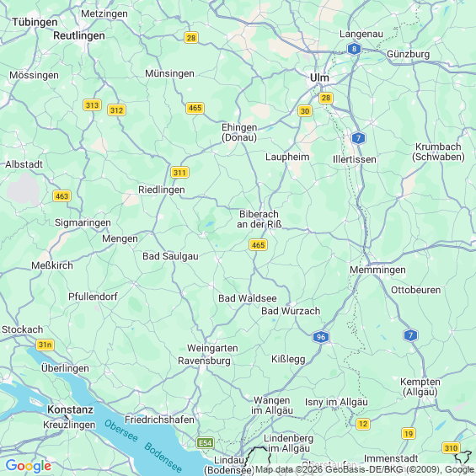Click the A8 highway shield near Langenau
The width and height of the screenshot is (476, 476).
tap(354, 49)
